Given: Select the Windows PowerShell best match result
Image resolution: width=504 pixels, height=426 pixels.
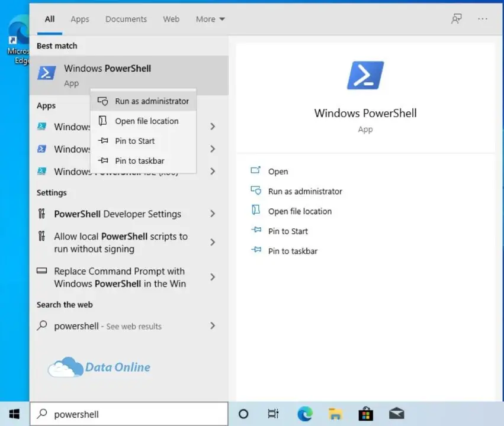Looking at the screenshot, I should click(129, 76).
